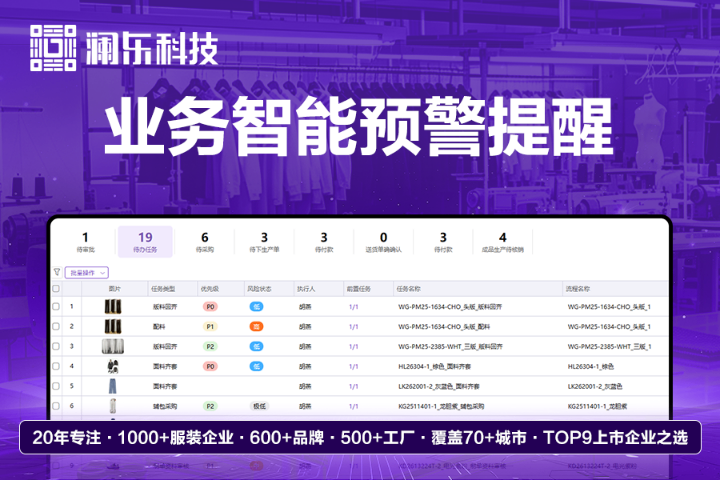Click task name KG2511401-1 in row 6

point(441,407)
